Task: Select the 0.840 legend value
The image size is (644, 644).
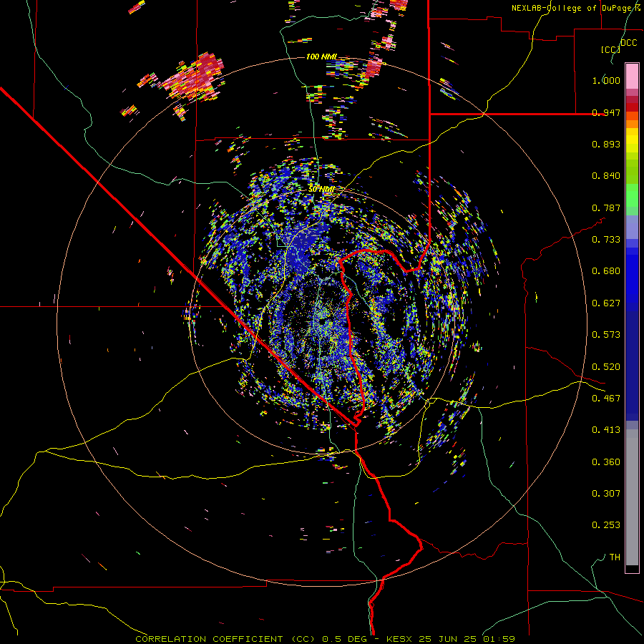Action: click(x=606, y=176)
